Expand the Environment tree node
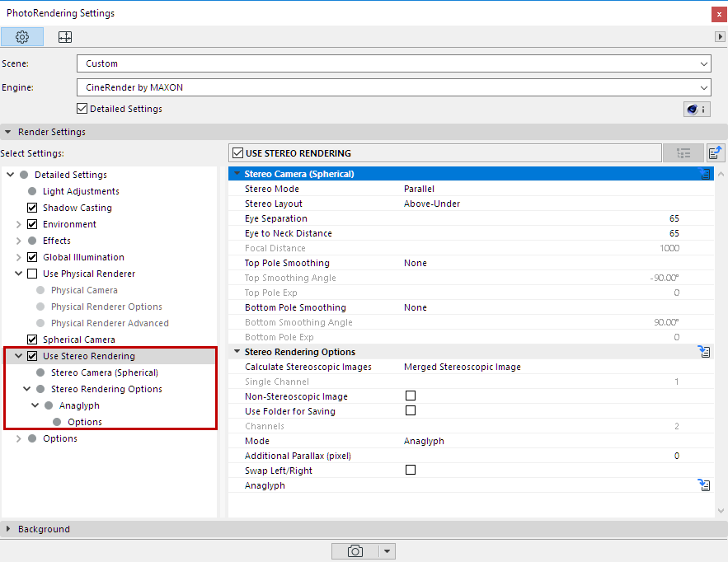Viewport: 728px width, 562px height. click(19, 224)
